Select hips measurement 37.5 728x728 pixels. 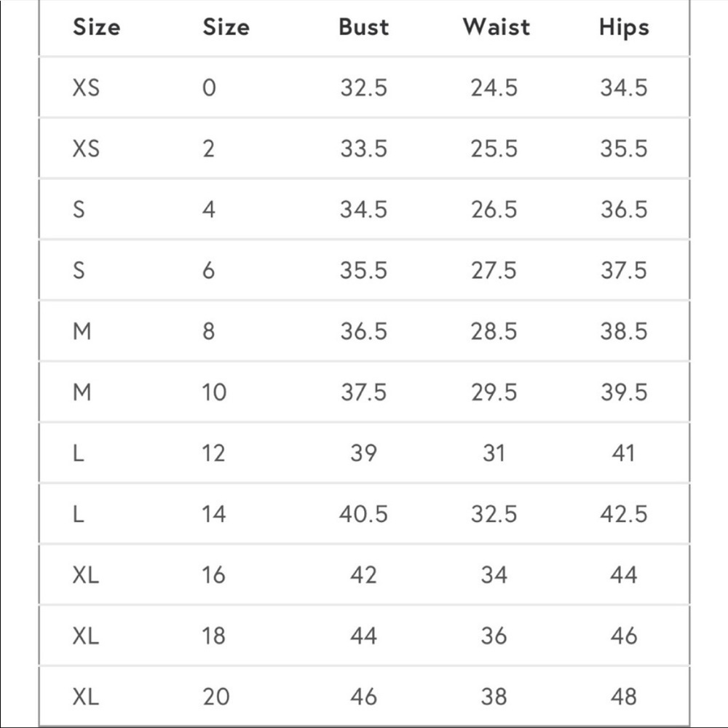(x=624, y=270)
